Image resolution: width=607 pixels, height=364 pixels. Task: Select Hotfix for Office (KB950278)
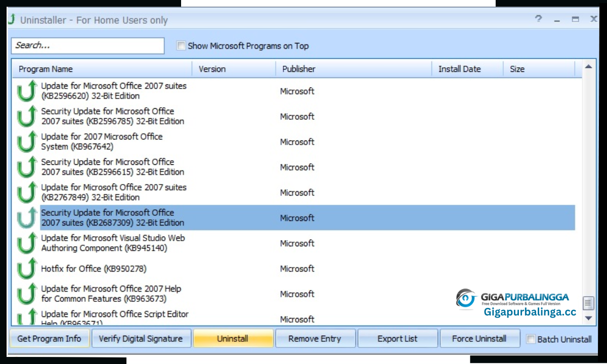coord(94,268)
